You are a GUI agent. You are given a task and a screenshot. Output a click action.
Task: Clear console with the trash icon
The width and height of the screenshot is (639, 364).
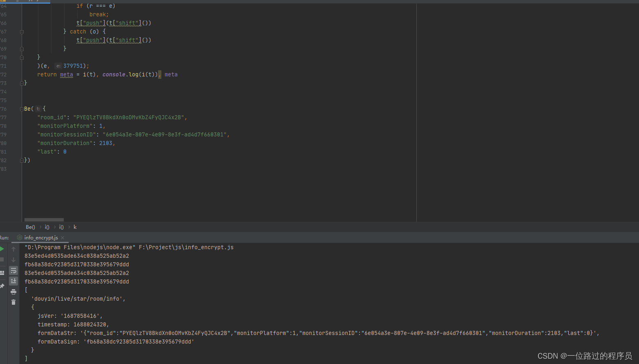pos(13,302)
